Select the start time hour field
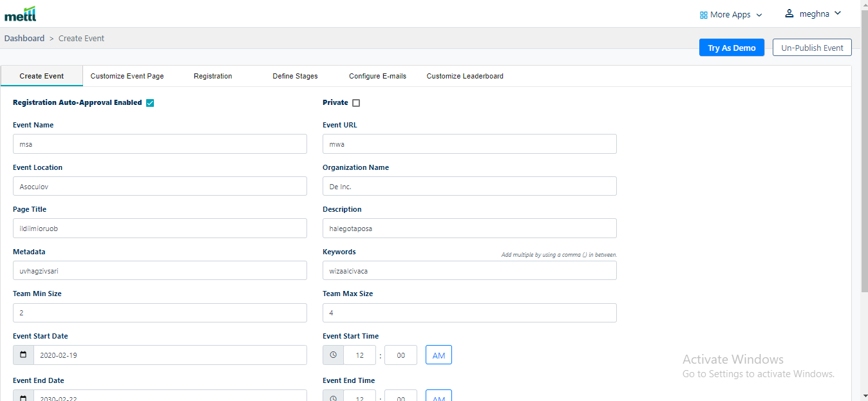This screenshot has height=401, width=868. 360,355
